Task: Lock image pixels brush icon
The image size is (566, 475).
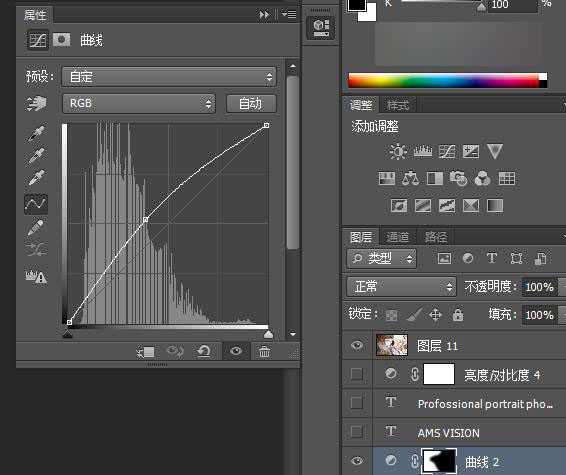Action: (x=414, y=314)
